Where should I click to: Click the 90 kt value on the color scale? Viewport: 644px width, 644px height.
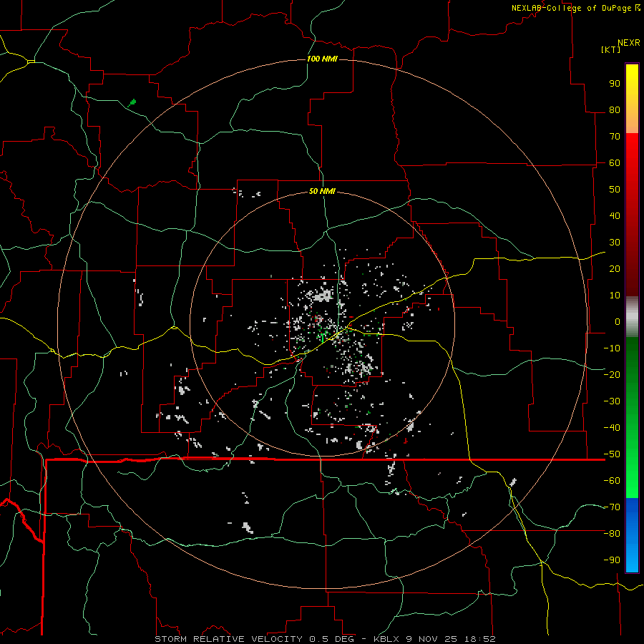[x=615, y=84]
